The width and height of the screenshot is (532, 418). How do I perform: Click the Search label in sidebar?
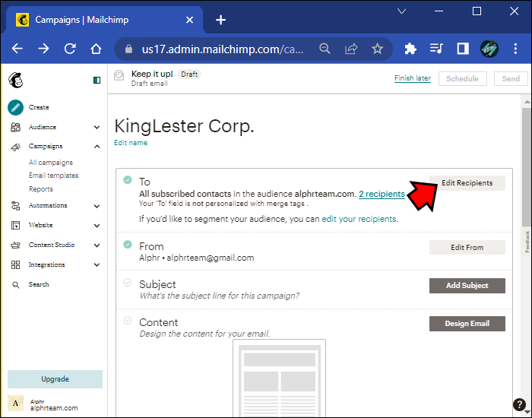click(39, 285)
